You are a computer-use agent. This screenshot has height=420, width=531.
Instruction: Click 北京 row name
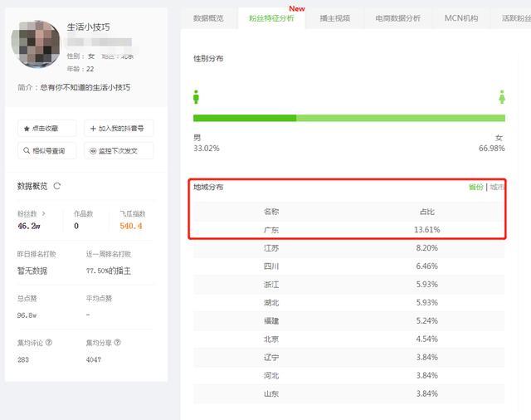[x=271, y=339]
